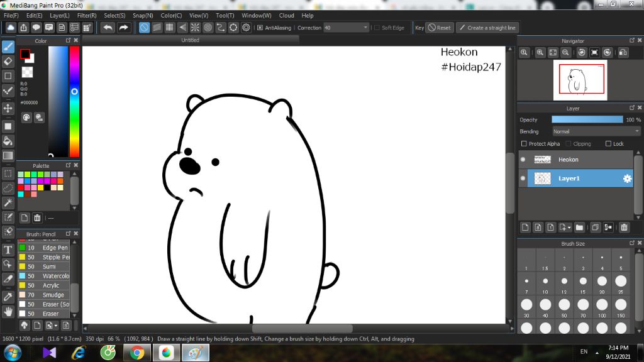
Task: Select the Brush tool in left toolbar
Action: coord(8,47)
